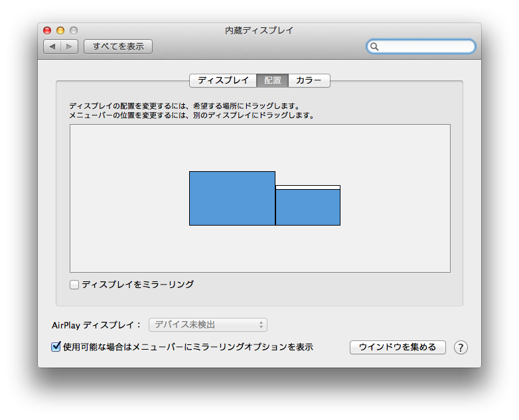This screenshot has height=420, width=519.
Task: Click the ウインドウを集める button
Action: coord(398,347)
